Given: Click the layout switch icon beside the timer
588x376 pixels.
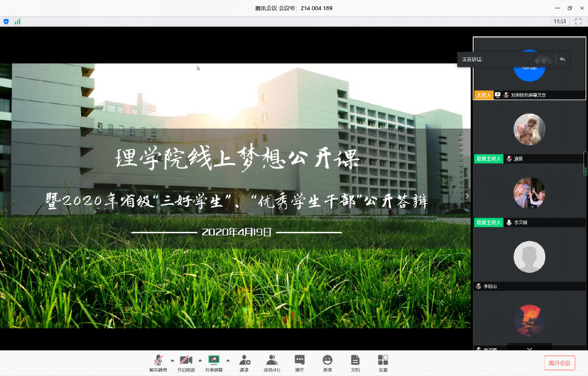Looking at the screenshot, I should tap(578, 21).
